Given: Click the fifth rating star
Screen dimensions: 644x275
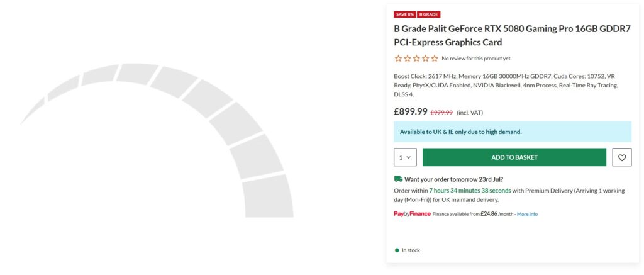Looking at the screenshot, I should pyautogui.click(x=434, y=59).
